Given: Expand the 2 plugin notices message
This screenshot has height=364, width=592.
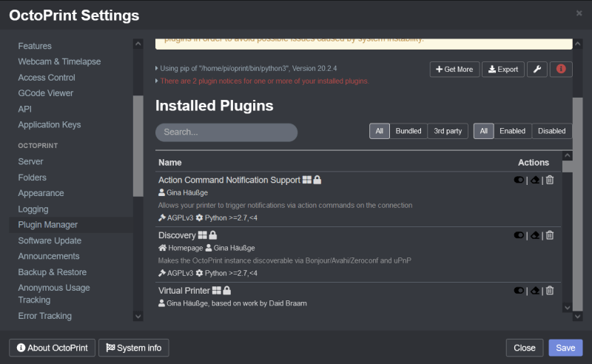Looking at the screenshot, I should [x=263, y=81].
